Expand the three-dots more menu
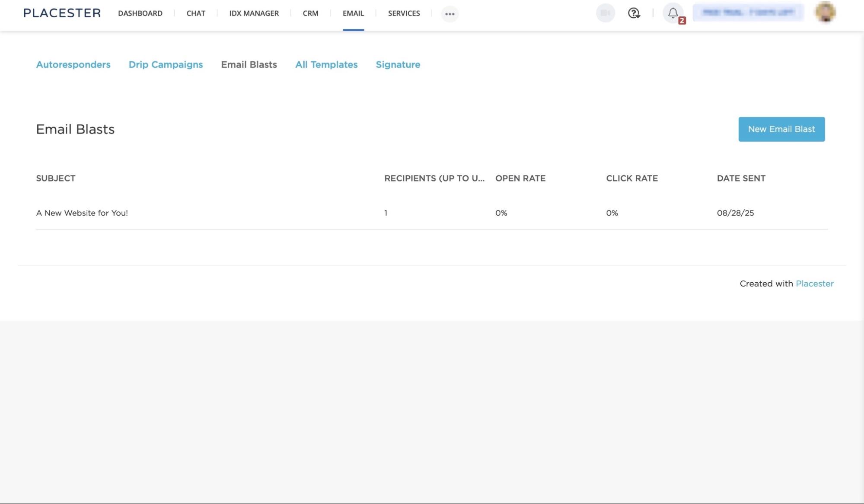Viewport: 864px width, 504px height. tap(450, 14)
